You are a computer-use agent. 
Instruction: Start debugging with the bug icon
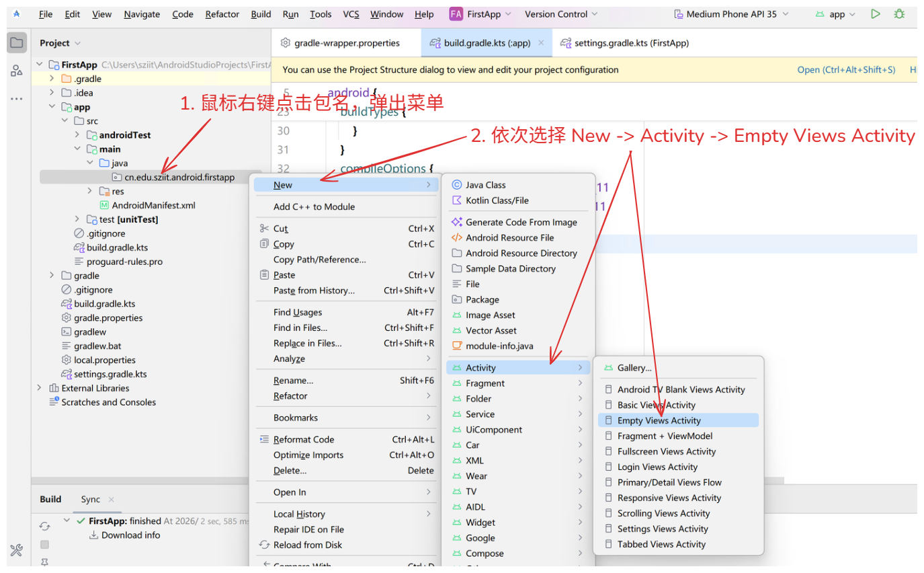pyautogui.click(x=899, y=14)
